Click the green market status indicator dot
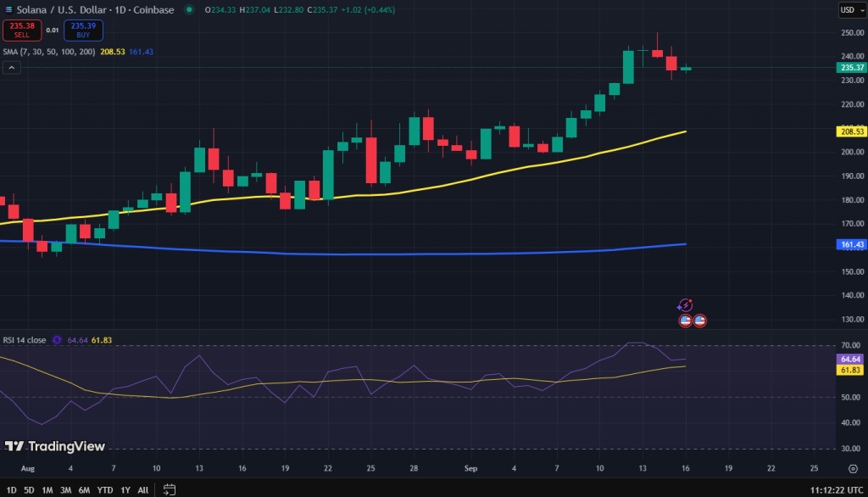 189,10
